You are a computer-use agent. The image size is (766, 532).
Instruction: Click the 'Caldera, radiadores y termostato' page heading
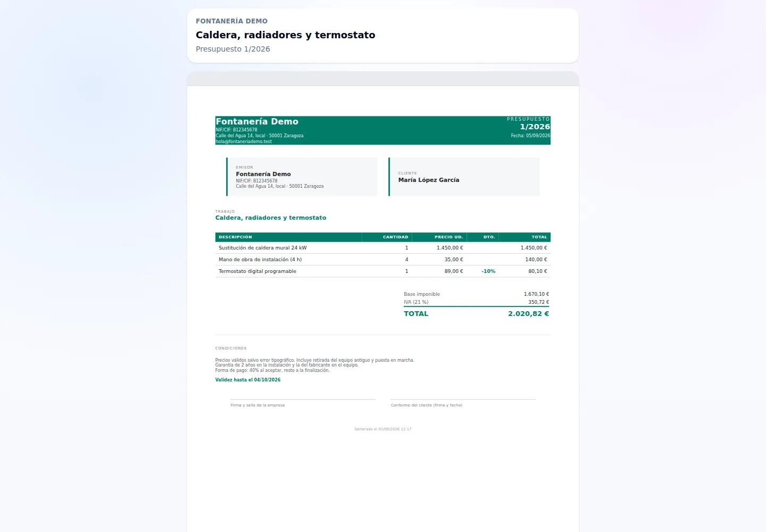click(x=285, y=35)
